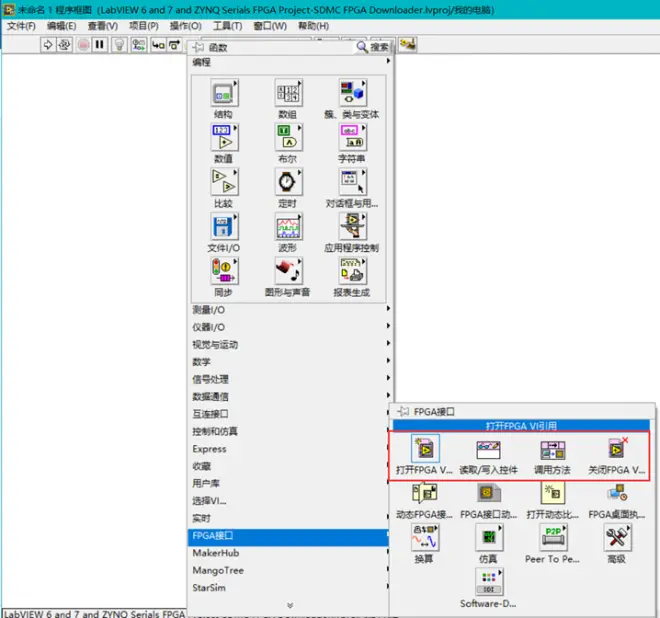This screenshot has height=618, width=660.
Task: Toggle the Retain Wire Values button
Action: pyautogui.click(x=138, y=45)
